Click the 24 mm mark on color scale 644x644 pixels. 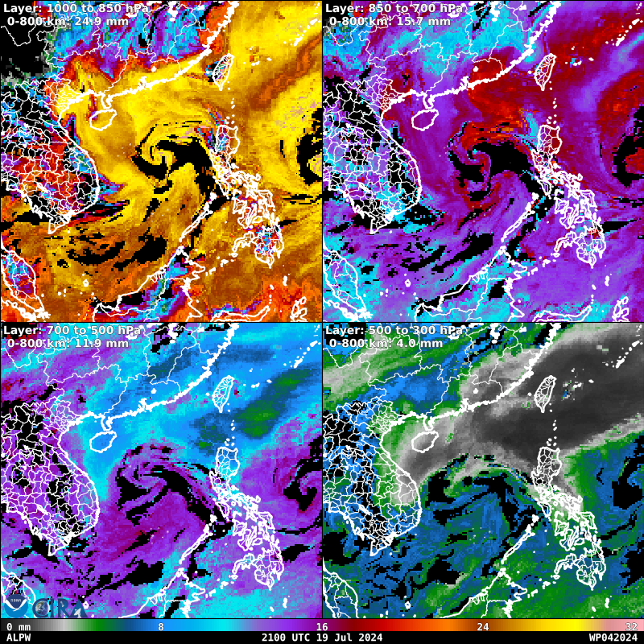pyautogui.click(x=483, y=626)
